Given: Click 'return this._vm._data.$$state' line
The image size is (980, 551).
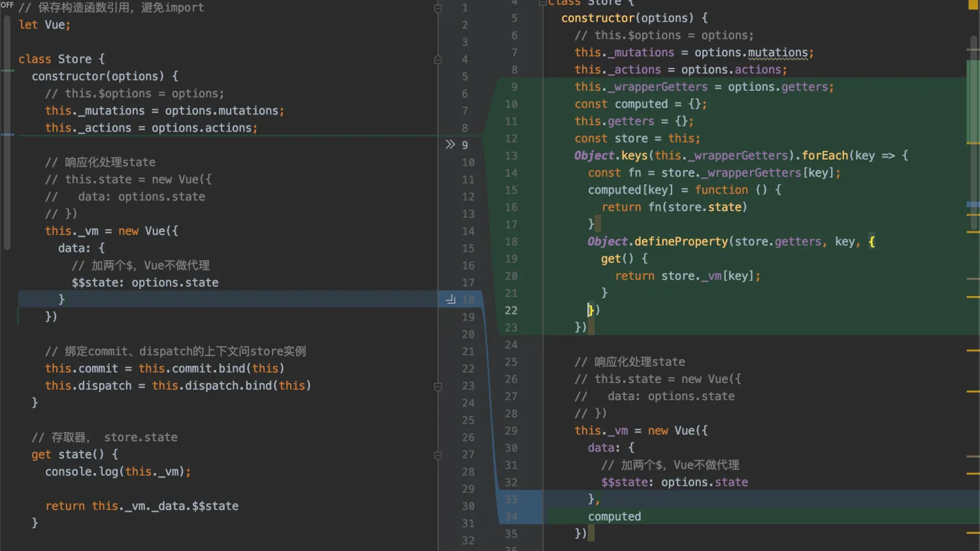Looking at the screenshot, I should tap(142, 506).
